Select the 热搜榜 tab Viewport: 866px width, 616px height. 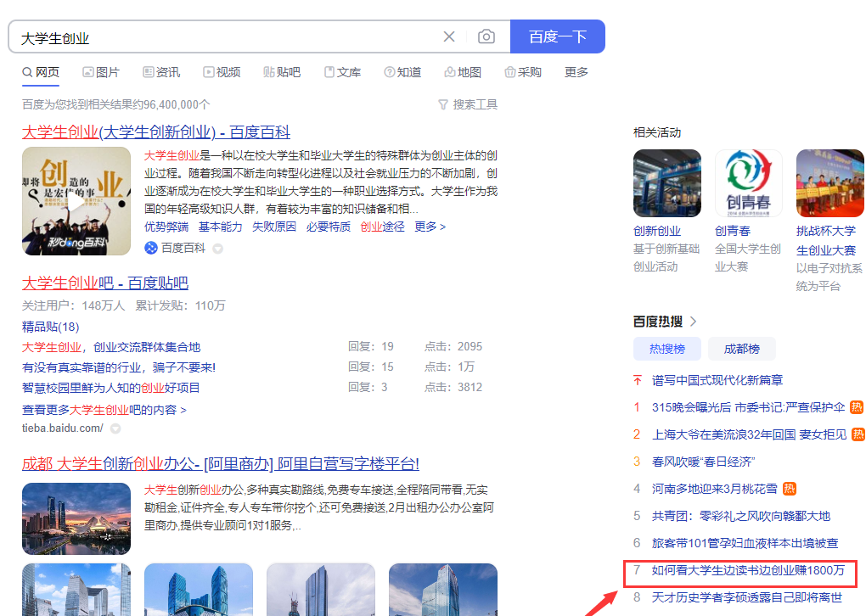tap(667, 349)
